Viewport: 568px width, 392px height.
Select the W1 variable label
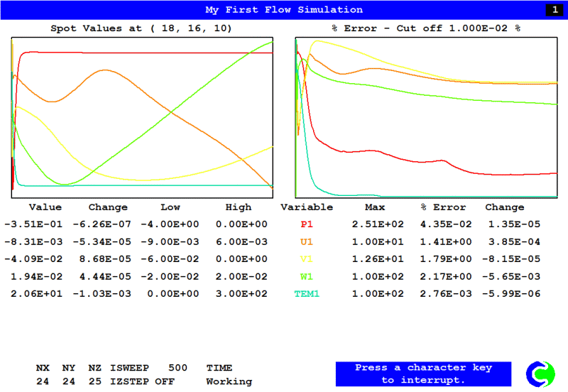pos(307,276)
